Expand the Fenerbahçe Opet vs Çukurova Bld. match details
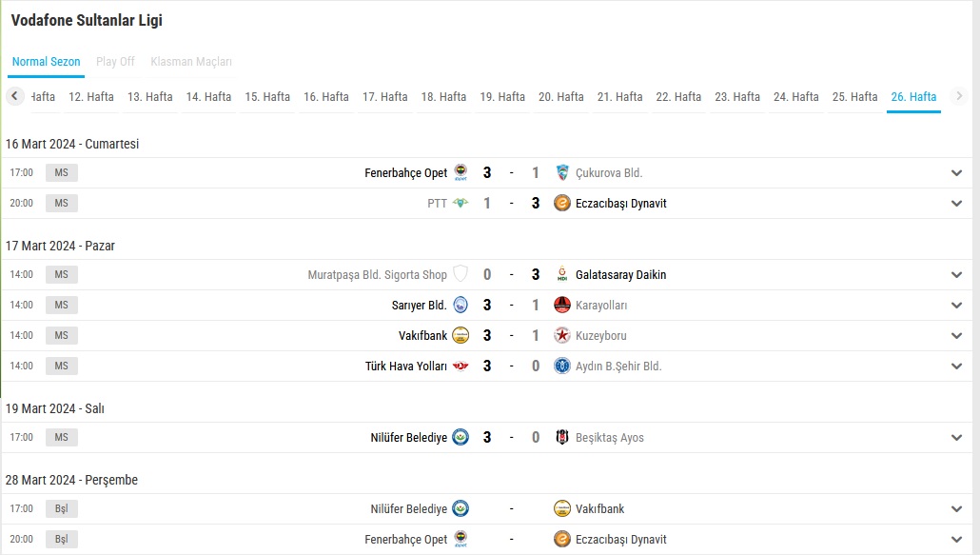The image size is (980, 555). point(956,173)
